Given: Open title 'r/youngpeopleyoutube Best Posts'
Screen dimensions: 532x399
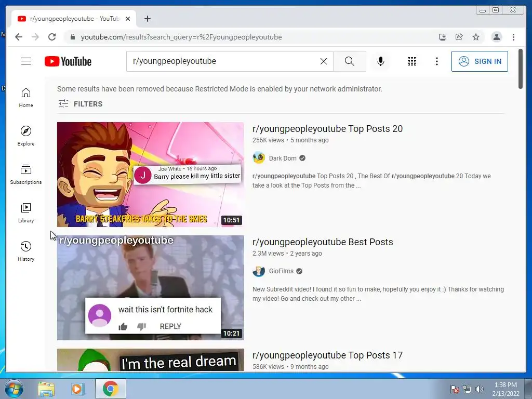Looking at the screenshot, I should click(323, 242).
